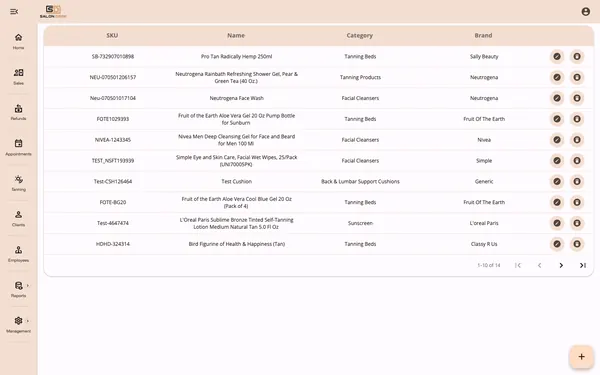600x375 pixels.
Task: Select SKU Test-4647474 cell
Action: point(113,223)
